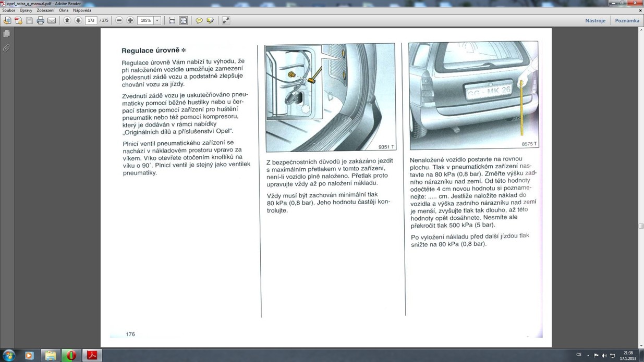This screenshot has height=362, width=644.
Task: Select the highlight text tool
Action: 210,20
